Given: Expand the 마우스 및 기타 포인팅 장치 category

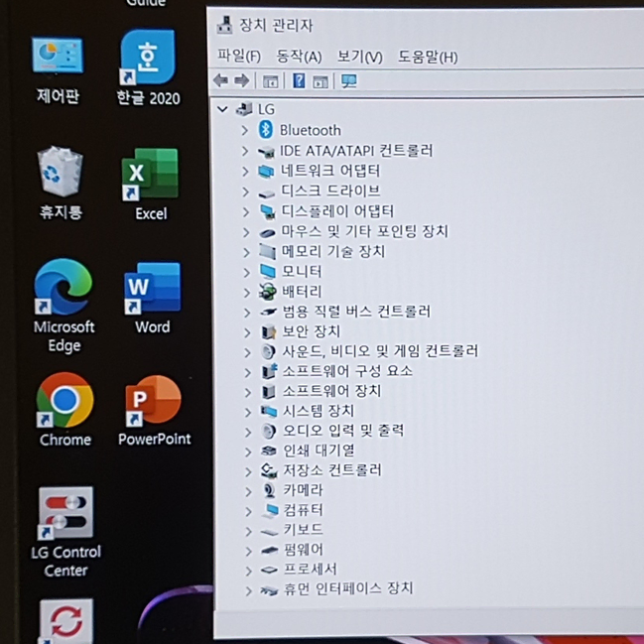Looking at the screenshot, I should 246,232.
